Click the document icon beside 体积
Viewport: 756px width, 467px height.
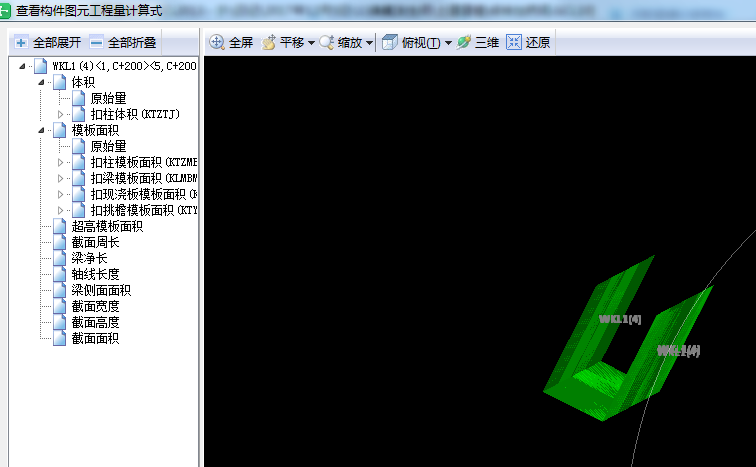tap(60, 82)
